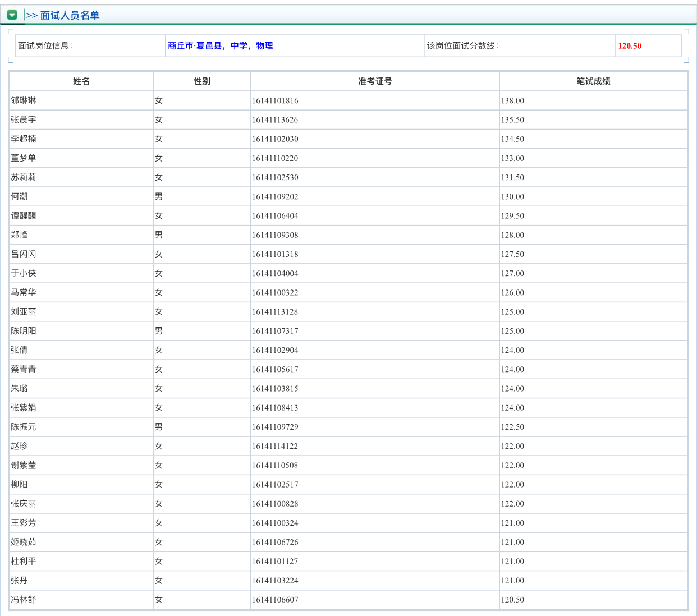
Task: Click the 准考证号 column header
Action: [375, 81]
